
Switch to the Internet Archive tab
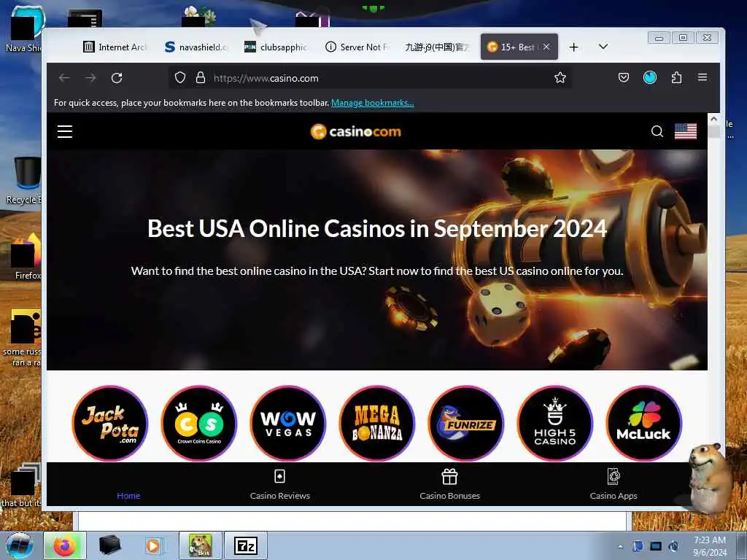tap(115, 47)
